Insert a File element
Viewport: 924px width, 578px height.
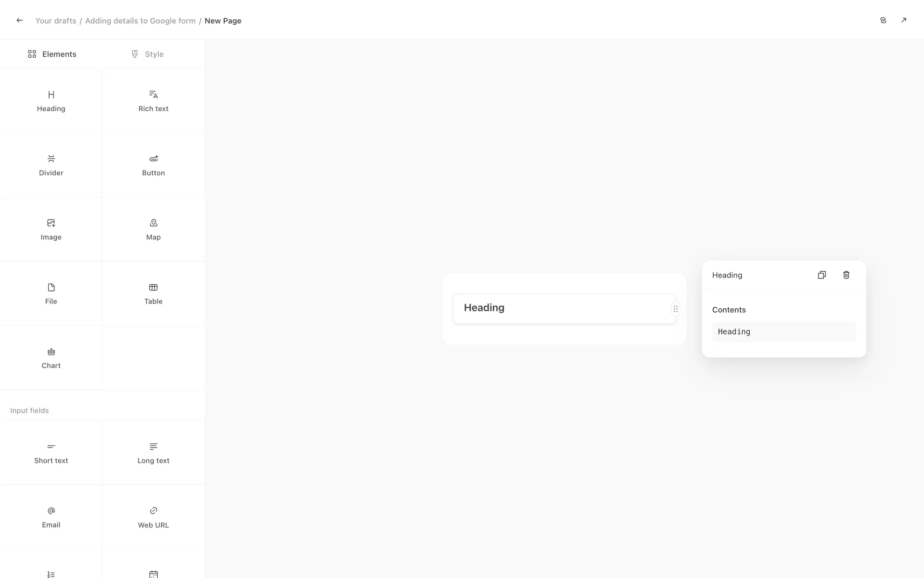(x=51, y=294)
